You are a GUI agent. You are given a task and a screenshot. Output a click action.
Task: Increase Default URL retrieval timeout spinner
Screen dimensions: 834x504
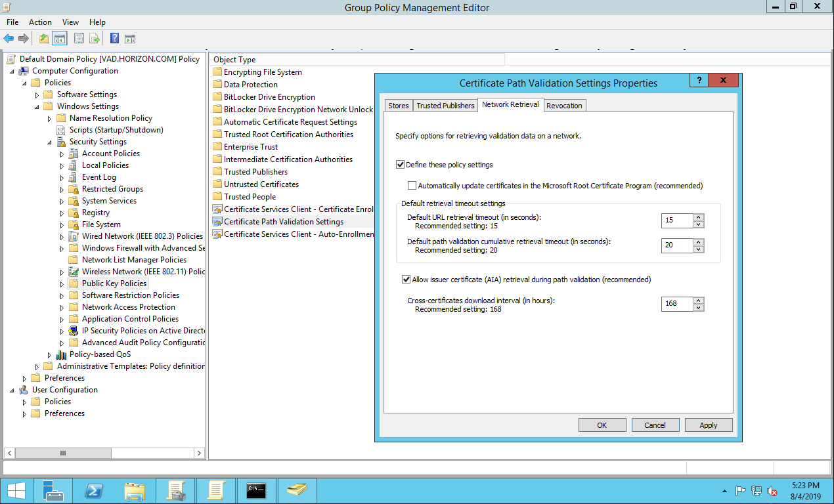click(699, 217)
